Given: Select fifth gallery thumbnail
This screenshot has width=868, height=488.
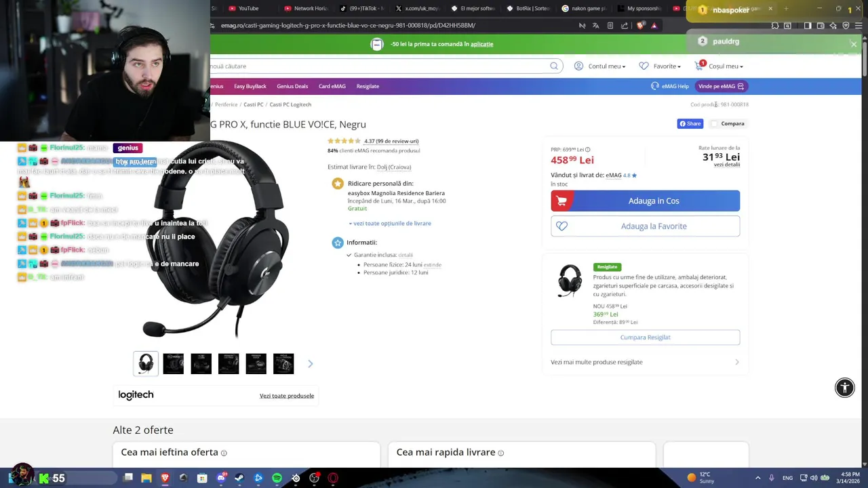Looking at the screenshot, I should pyautogui.click(x=256, y=364).
